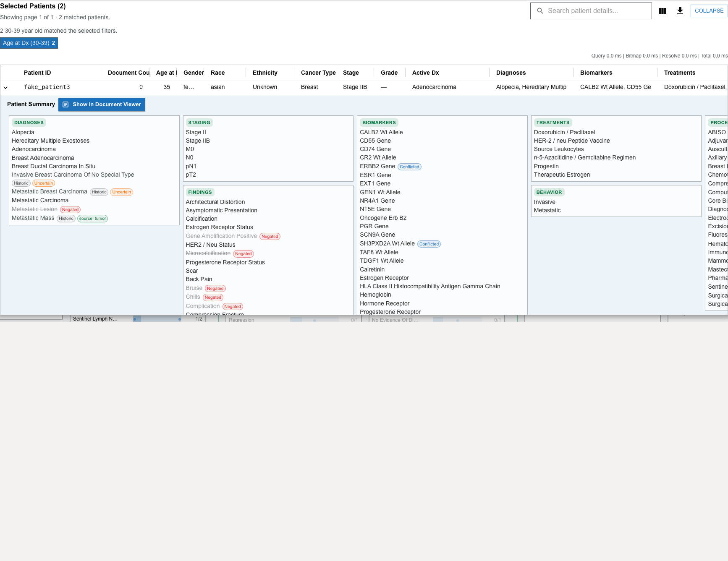
Task: Click the Grade column header
Action: pyautogui.click(x=389, y=73)
